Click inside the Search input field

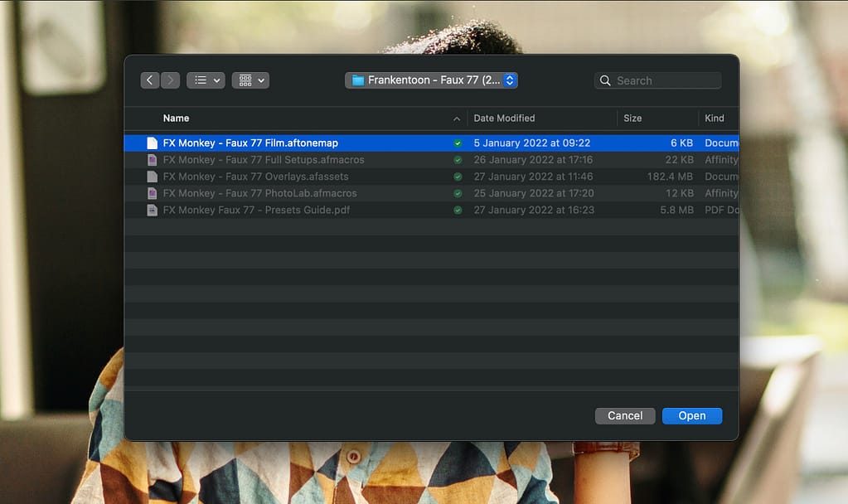[x=663, y=80]
